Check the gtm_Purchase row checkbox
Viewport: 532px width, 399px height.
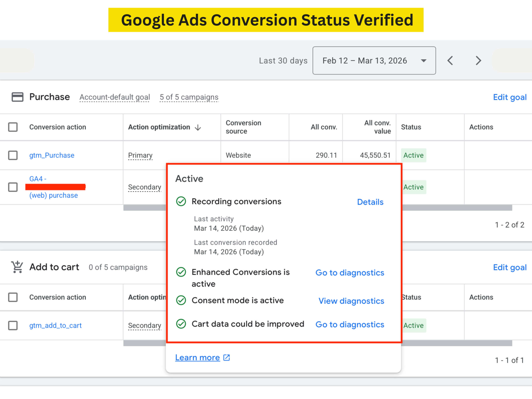13,155
